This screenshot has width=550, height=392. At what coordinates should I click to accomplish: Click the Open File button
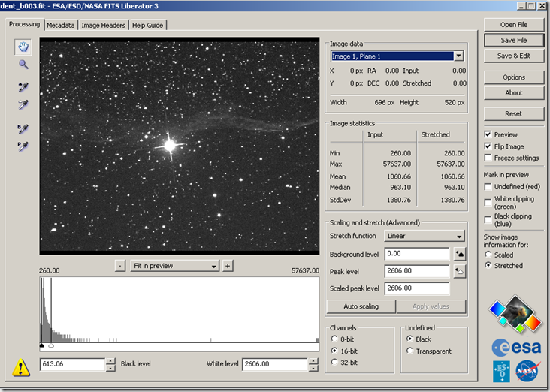(x=513, y=25)
